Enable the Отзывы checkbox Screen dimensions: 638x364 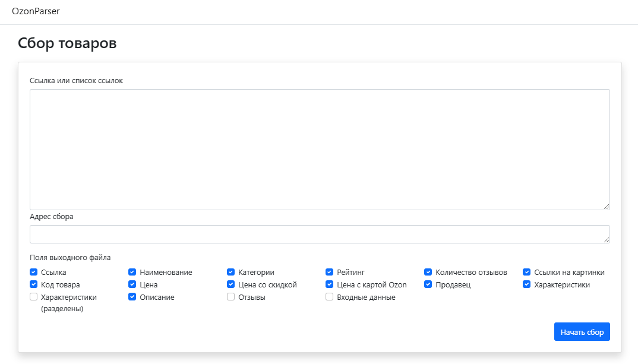coord(231,297)
